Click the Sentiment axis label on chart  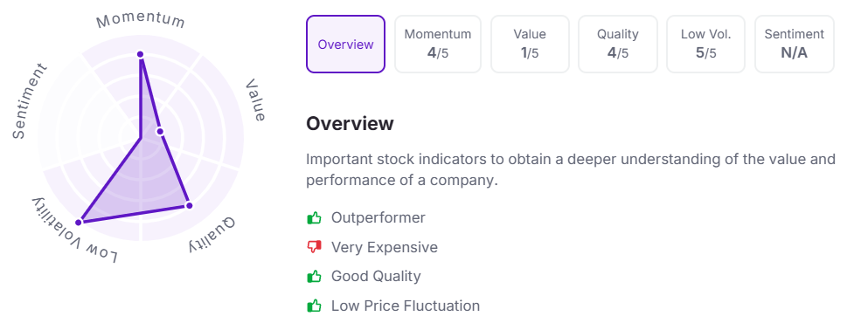coord(30,101)
